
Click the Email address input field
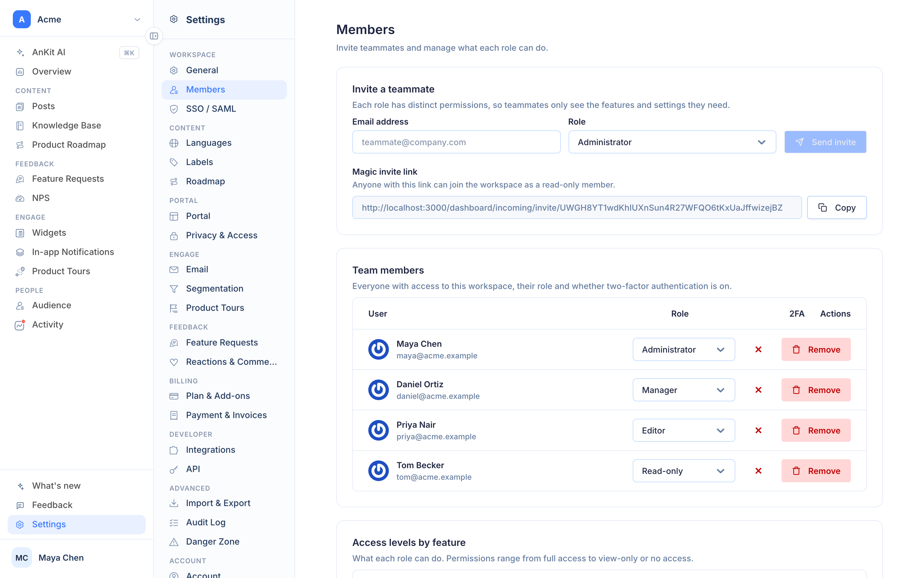tap(456, 142)
